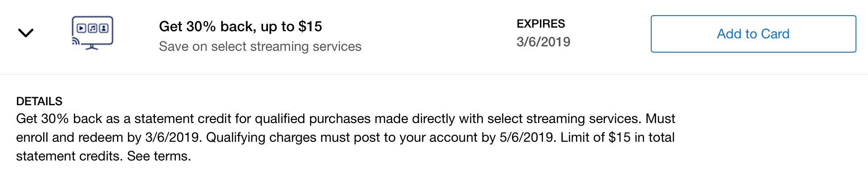Click the "Get 30% back, up to $15" title

(x=240, y=26)
